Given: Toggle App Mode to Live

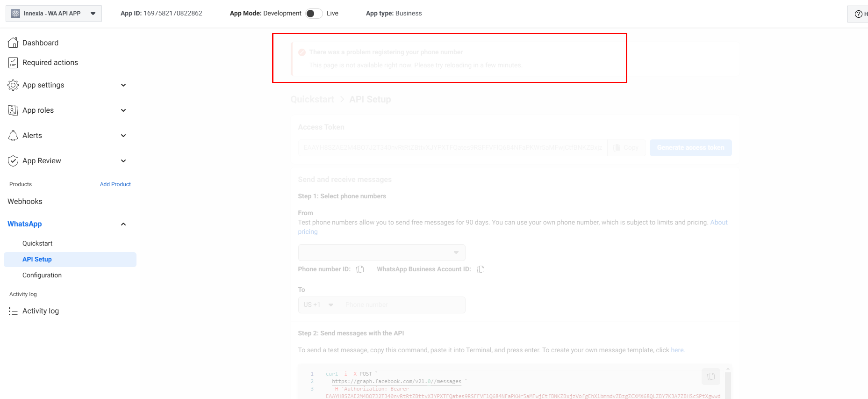Looking at the screenshot, I should click(x=314, y=14).
